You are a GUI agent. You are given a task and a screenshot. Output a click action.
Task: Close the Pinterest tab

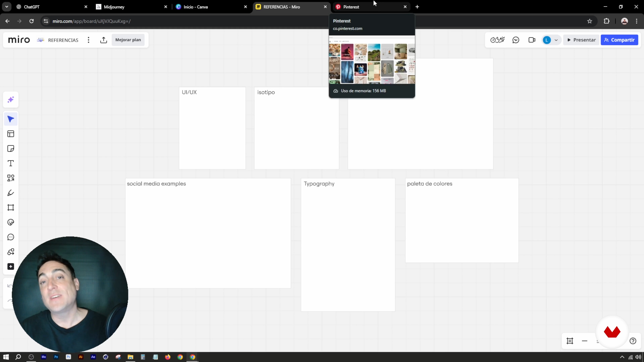[405, 7]
